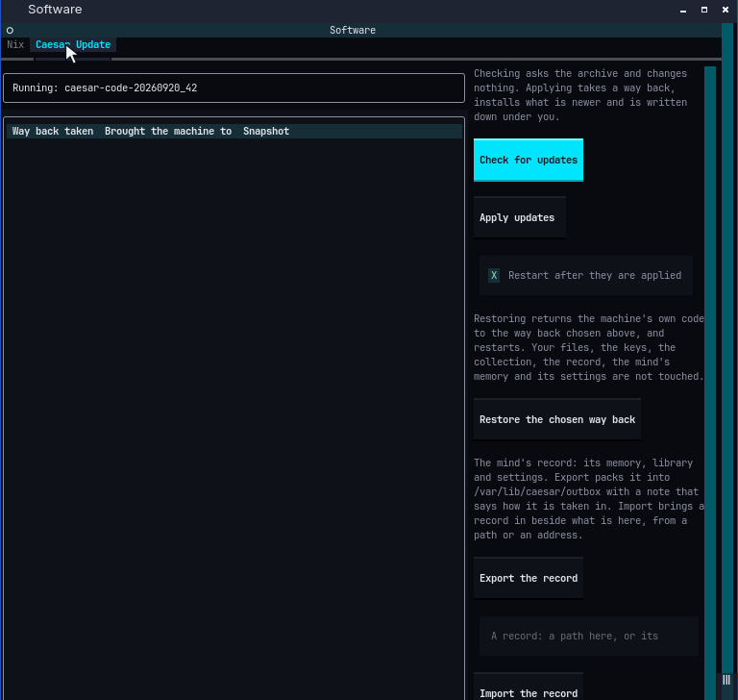The width and height of the screenshot is (738, 700).
Task: Close the Software window
Action: pyautogui.click(x=726, y=10)
